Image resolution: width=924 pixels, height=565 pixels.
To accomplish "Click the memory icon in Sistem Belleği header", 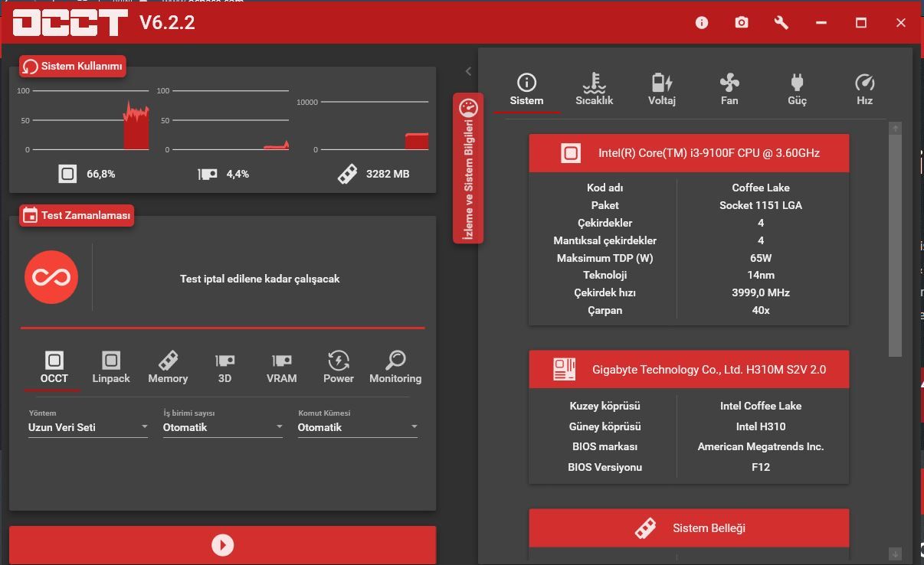I will [x=645, y=528].
